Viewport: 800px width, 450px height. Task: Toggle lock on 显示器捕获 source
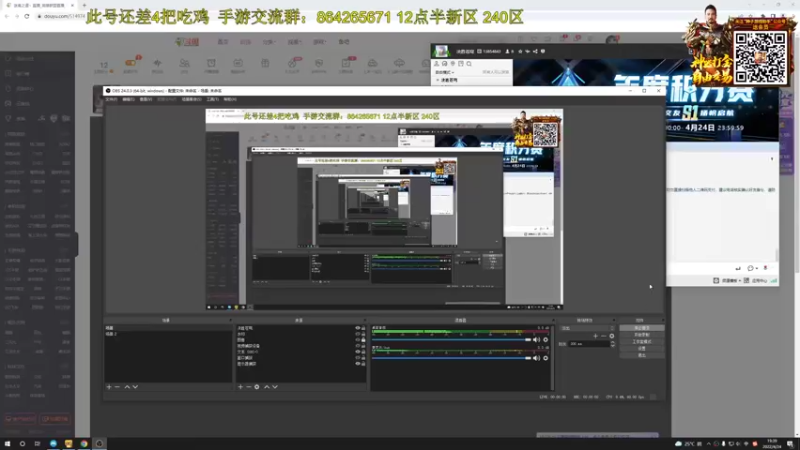pyautogui.click(x=363, y=364)
